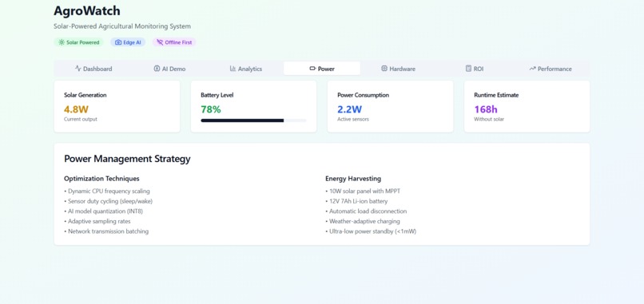This screenshot has height=304, width=644.
Task: Click the battery level progress bar
Action: [253, 120]
